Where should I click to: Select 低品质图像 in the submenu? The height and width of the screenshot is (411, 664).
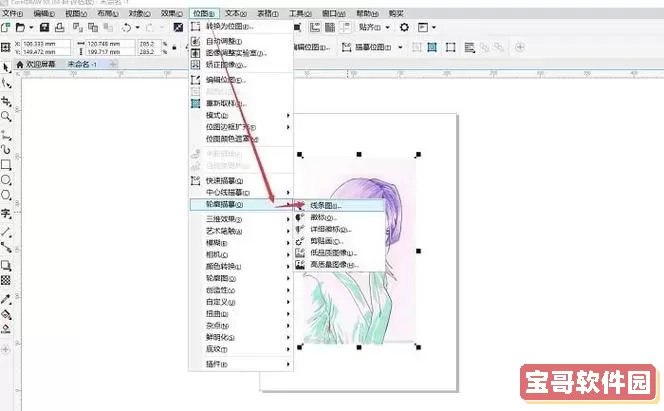pos(339,253)
